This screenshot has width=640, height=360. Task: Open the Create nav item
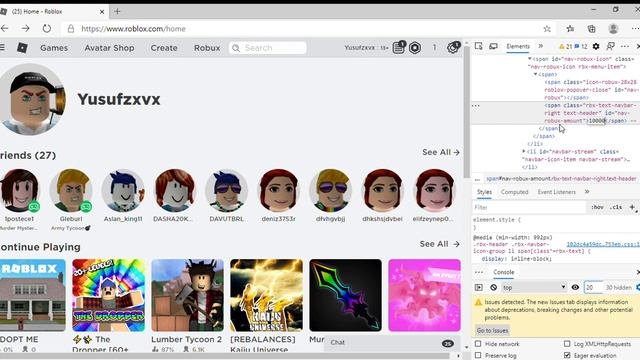click(164, 48)
